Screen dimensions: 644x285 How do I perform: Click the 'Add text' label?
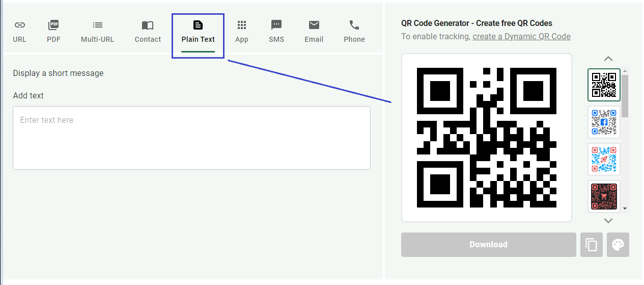coord(29,95)
